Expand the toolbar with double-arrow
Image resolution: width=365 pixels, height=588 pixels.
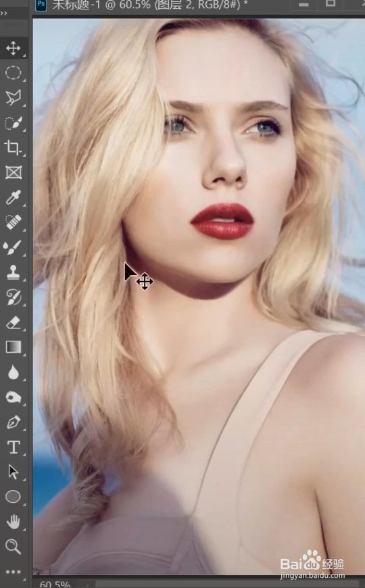pyautogui.click(x=4, y=14)
